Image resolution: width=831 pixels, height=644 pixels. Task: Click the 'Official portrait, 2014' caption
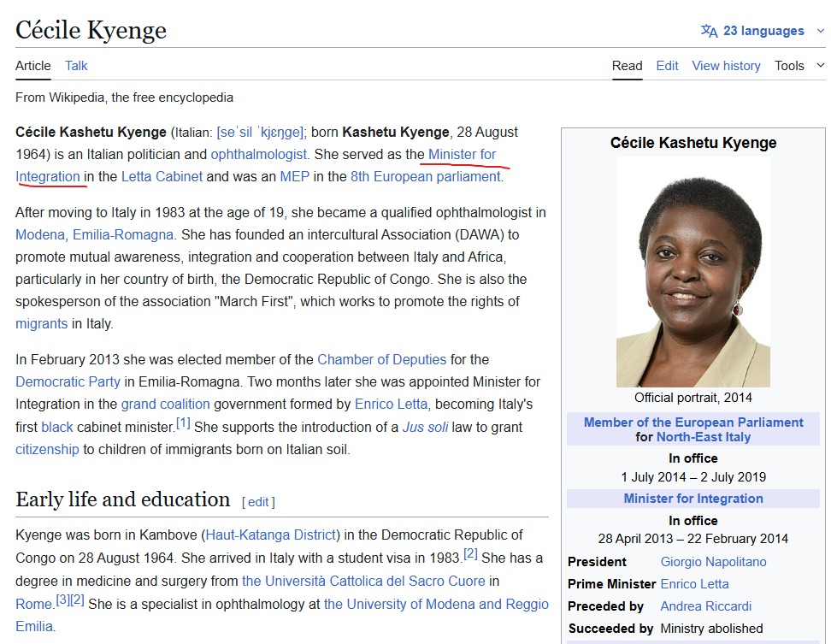point(693,398)
